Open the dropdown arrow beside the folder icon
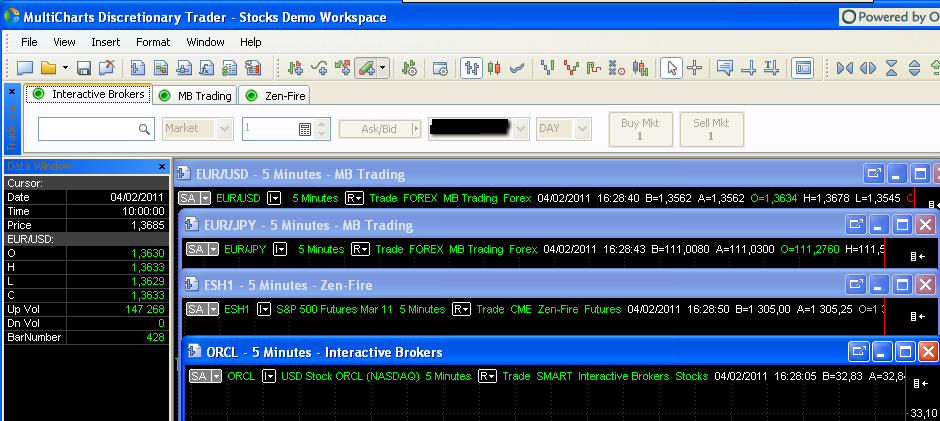 tap(65, 68)
